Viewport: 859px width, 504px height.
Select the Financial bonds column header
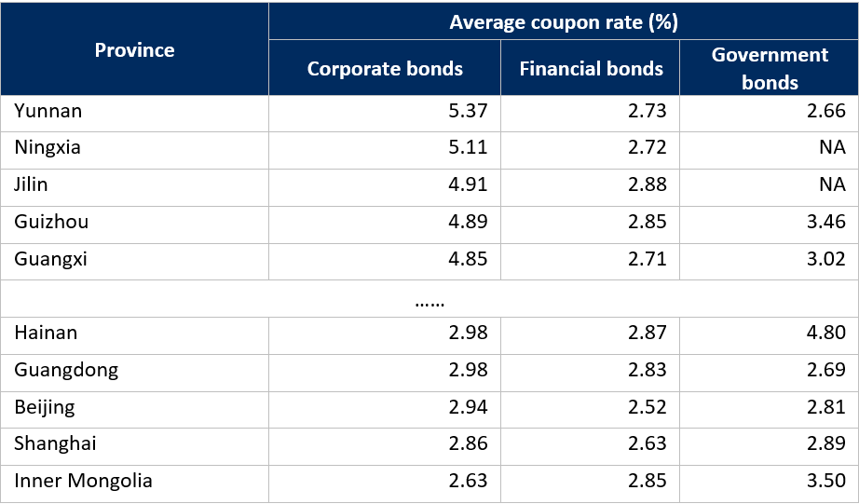(x=591, y=68)
